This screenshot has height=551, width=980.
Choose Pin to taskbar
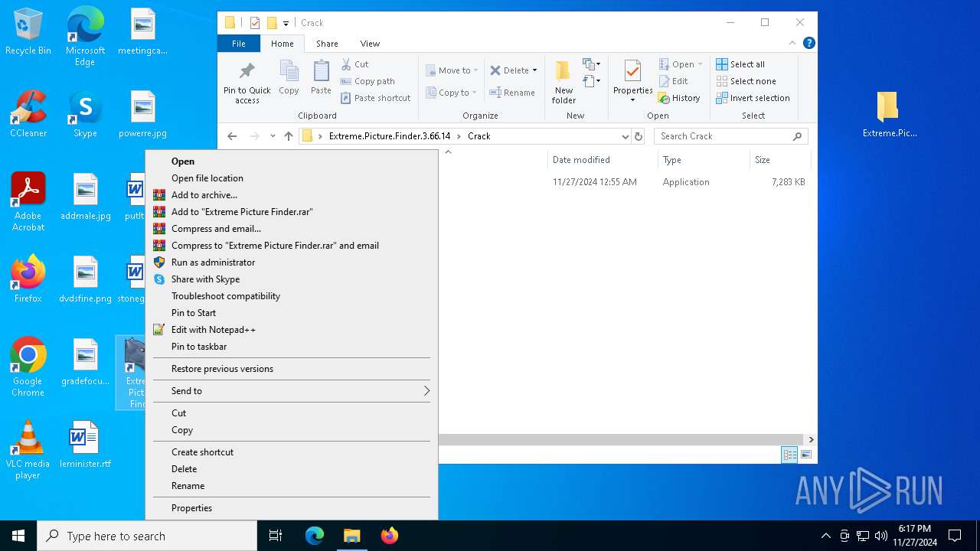[292, 347]
